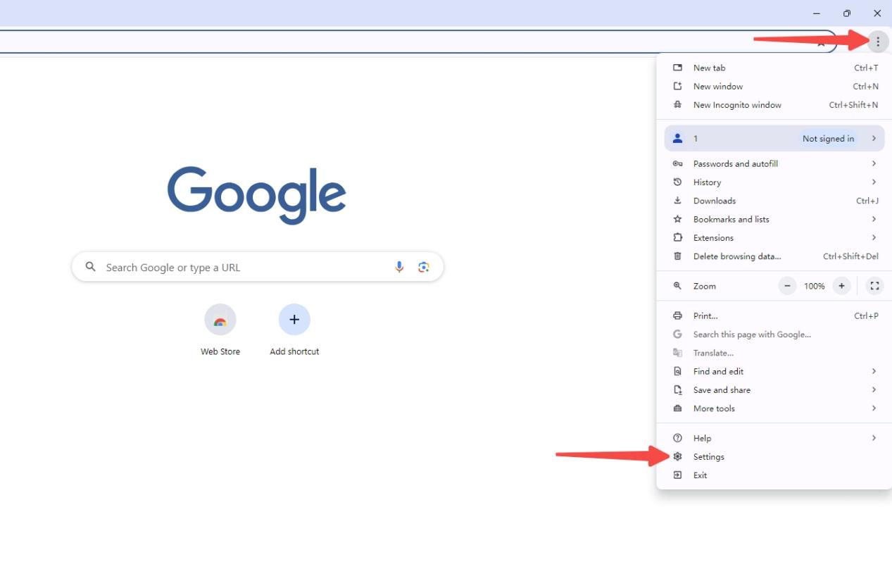Image resolution: width=892 pixels, height=588 pixels.
Task: Open the History submenu
Action: pyautogui.click(x=774, y=182)
